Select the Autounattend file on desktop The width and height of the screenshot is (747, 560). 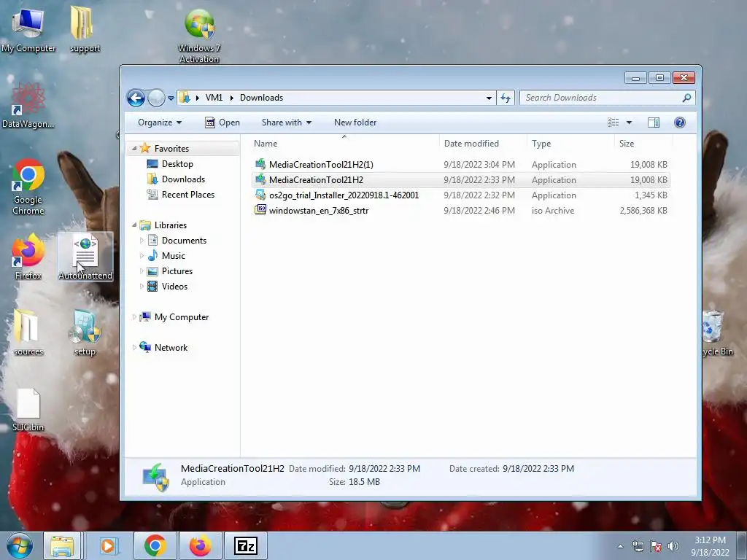[85, 257]
